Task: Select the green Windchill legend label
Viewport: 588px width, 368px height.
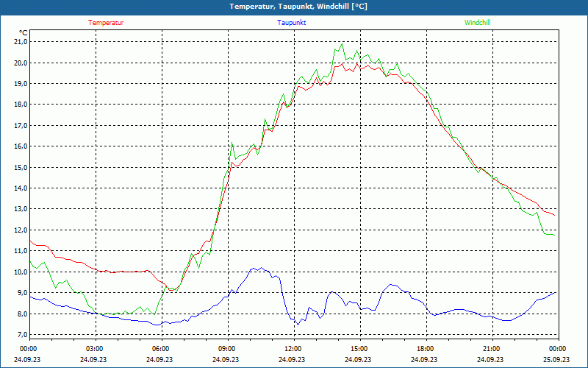Action: [477, 23]
